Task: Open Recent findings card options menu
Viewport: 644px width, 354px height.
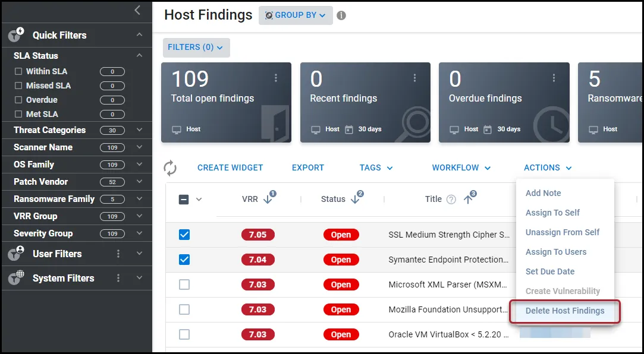Action: tap(415, 78)
